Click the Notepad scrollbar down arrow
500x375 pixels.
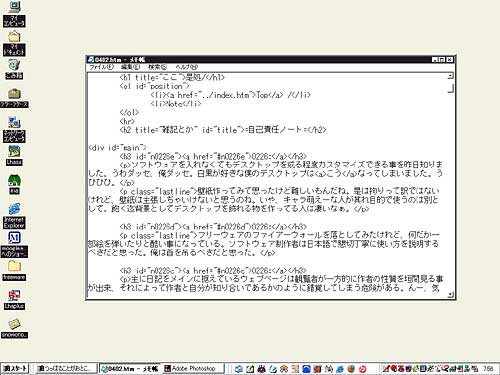click(450, 294)
